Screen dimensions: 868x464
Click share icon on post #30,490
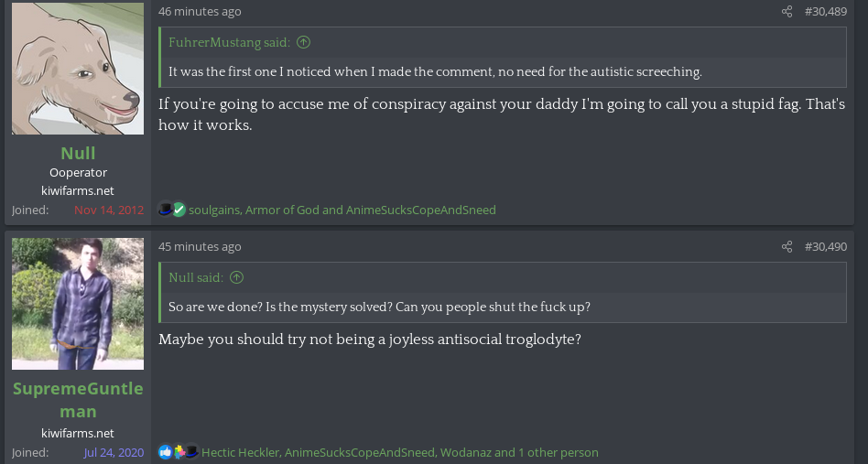point(787,247)
